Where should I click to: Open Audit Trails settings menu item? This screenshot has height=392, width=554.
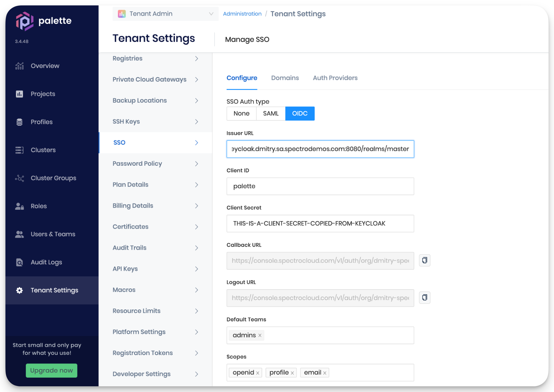(155, 248)
